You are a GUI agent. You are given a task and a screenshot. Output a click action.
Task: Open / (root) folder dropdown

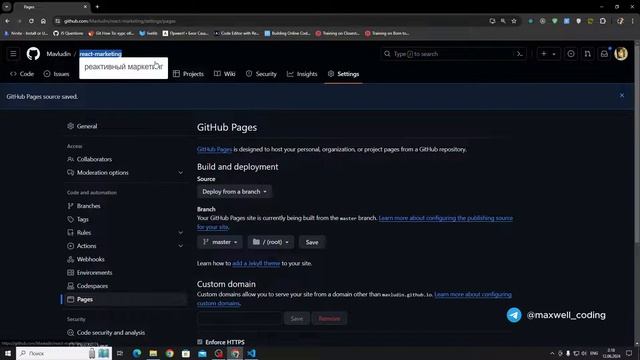pos(271,242)
